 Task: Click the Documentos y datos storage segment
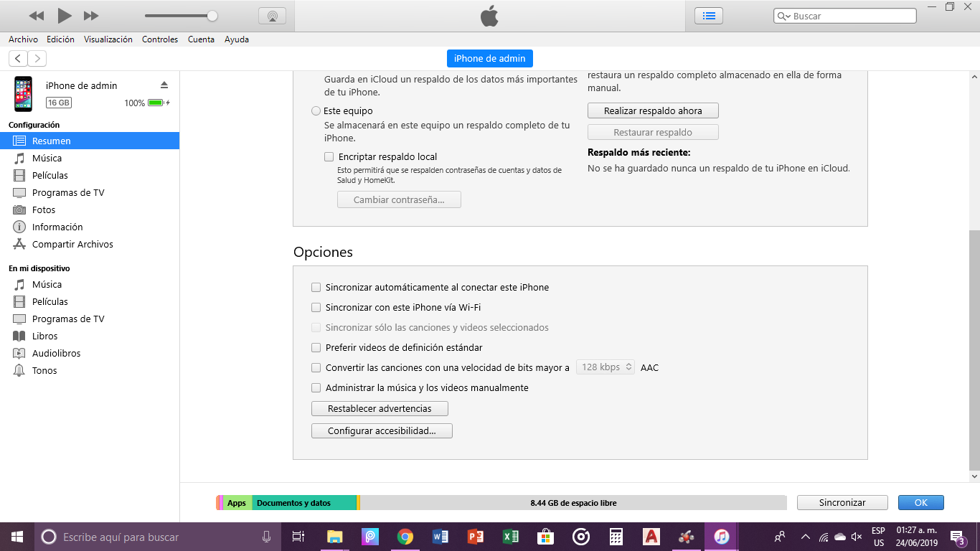click(304, 503)
